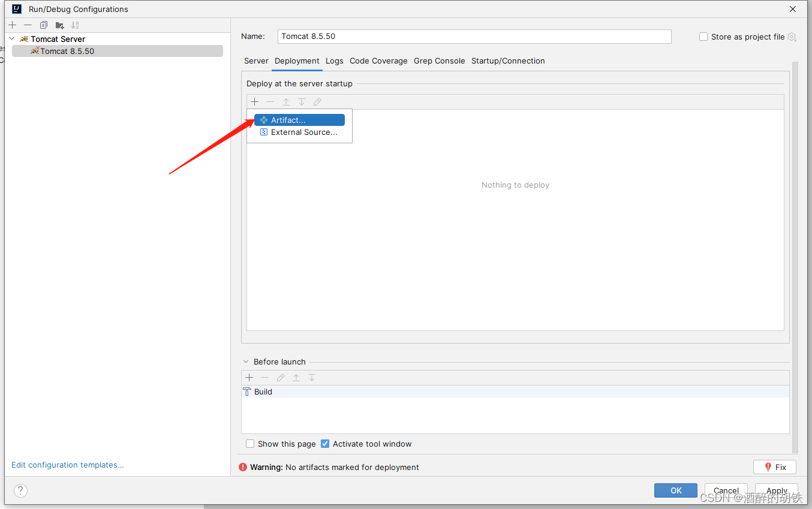
Task: Click the Cancel button
Action: pyautogui.click(x=726, y=490)
